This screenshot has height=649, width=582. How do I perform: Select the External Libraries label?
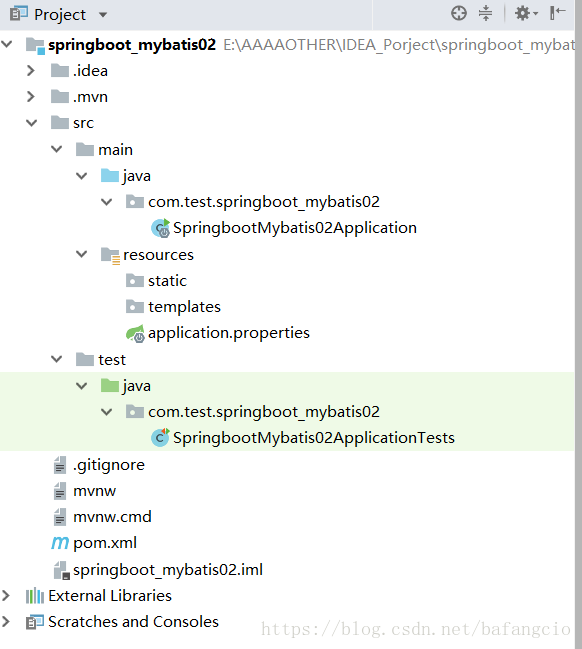click(x=110, y=596)
